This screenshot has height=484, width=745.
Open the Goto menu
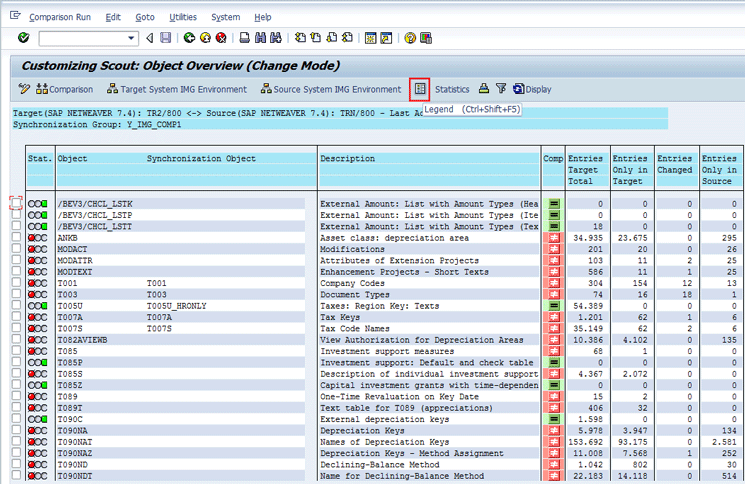pos(145,17)
